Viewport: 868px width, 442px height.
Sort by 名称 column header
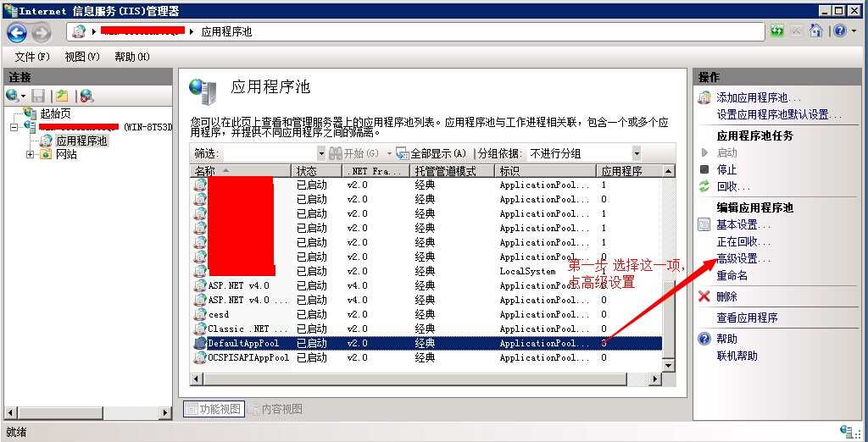[240, 171]
